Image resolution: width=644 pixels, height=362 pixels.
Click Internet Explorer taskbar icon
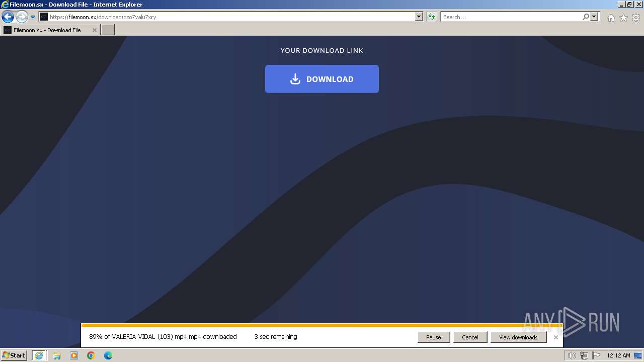pyautogui.click(x=39, y=355)
